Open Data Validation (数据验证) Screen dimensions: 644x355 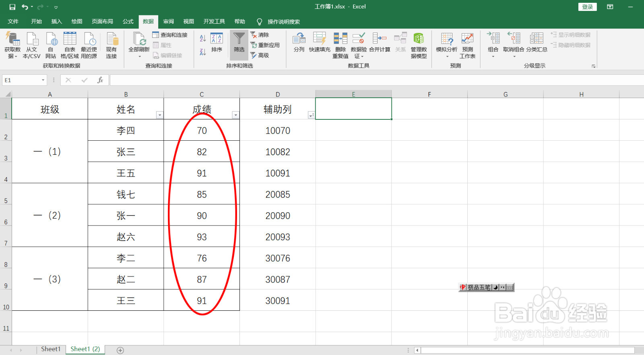[x=359, y=45]
